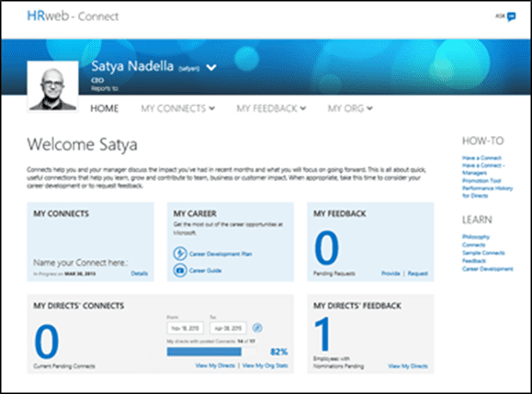Open the Career Development Plan lightning icon
The image size is (532, 394).
pyautogui.click(x=180, y=253)
